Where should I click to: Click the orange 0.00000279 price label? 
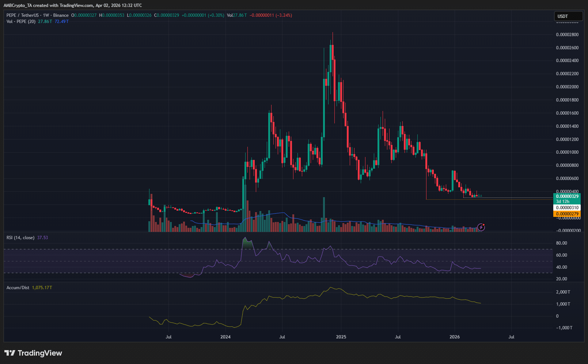point(567,214)
